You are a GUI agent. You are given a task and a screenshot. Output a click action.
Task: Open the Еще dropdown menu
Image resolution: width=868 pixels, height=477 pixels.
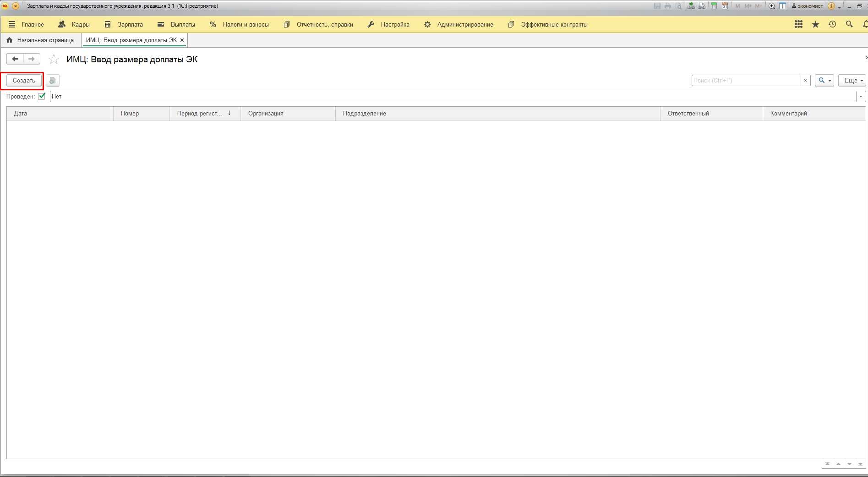[852, 80]
